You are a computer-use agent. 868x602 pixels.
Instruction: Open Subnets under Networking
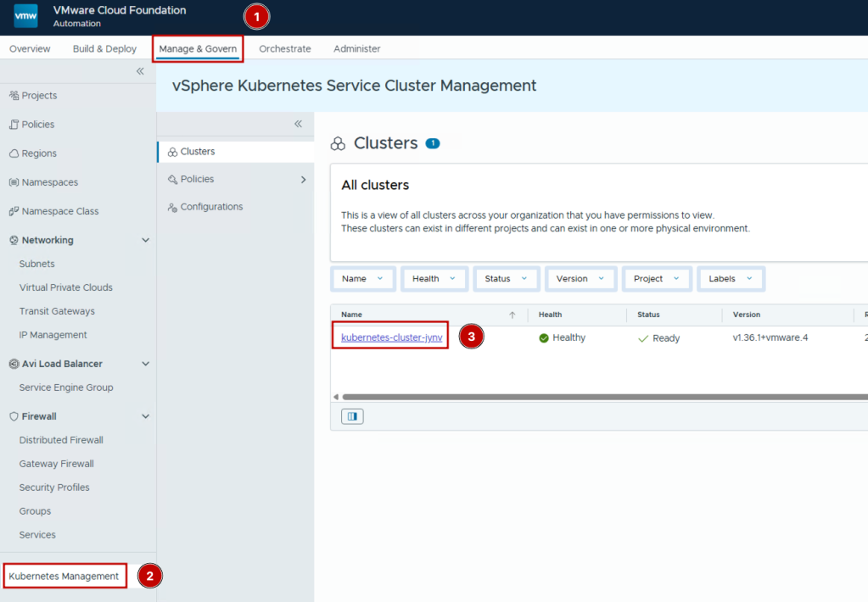(37, 264)
